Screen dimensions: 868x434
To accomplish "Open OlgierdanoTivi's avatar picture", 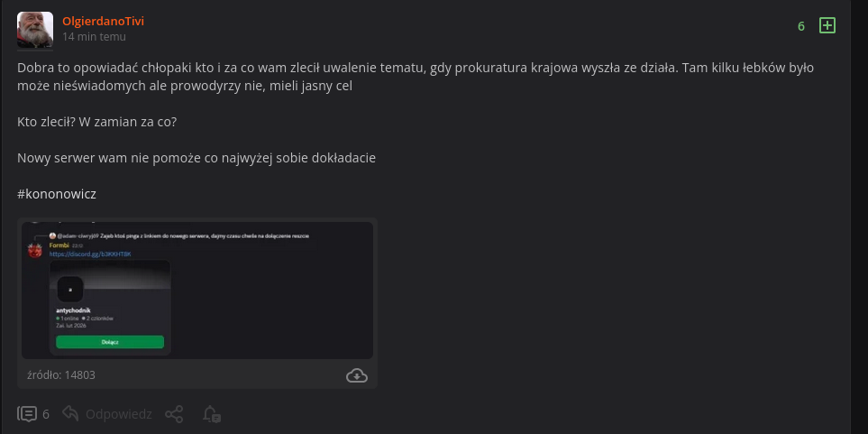I will pos(35,30).
